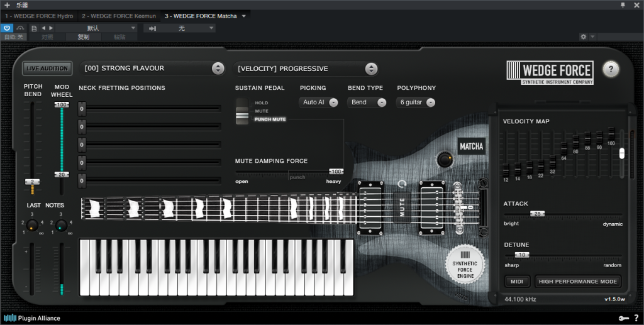Open the arrow menu beside the Matcha tab
Screen dimensions: 644x325
[x=244, y=16]
